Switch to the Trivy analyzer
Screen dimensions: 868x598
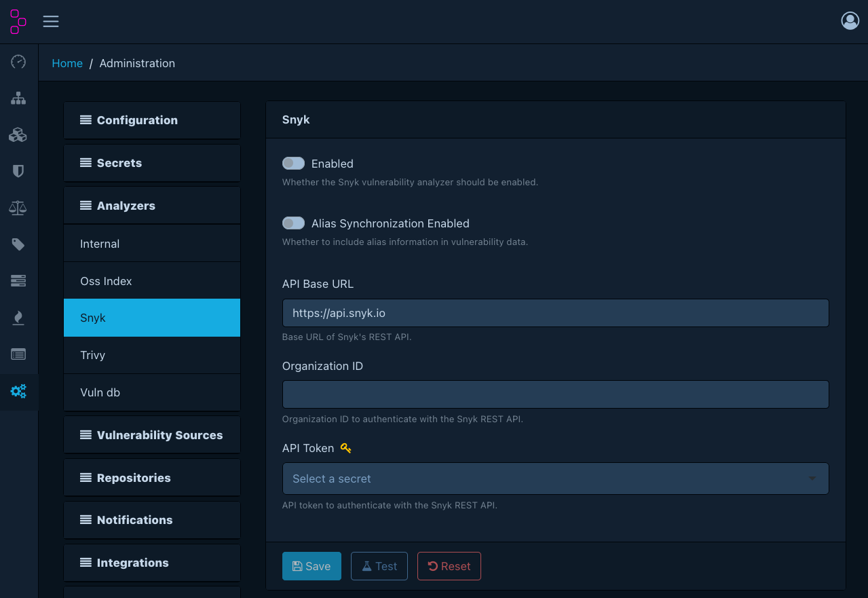[x=151, y=354]
